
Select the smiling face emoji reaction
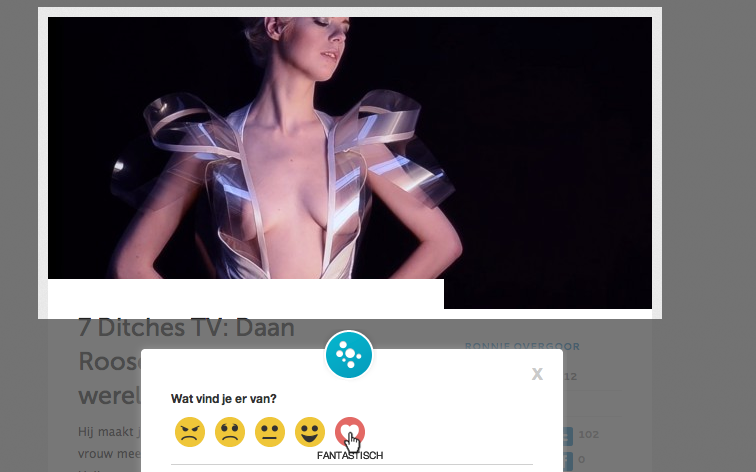310,432
